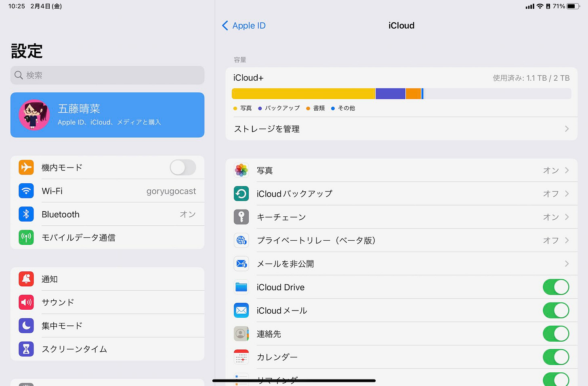The height and width of the screenshot is (386, 588).
Task: Open キーチェーン chevron
Action: pos(567,217)
